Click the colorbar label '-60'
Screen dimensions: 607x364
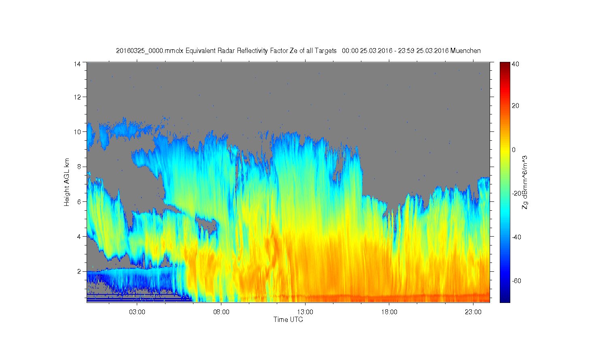point(516,281)
